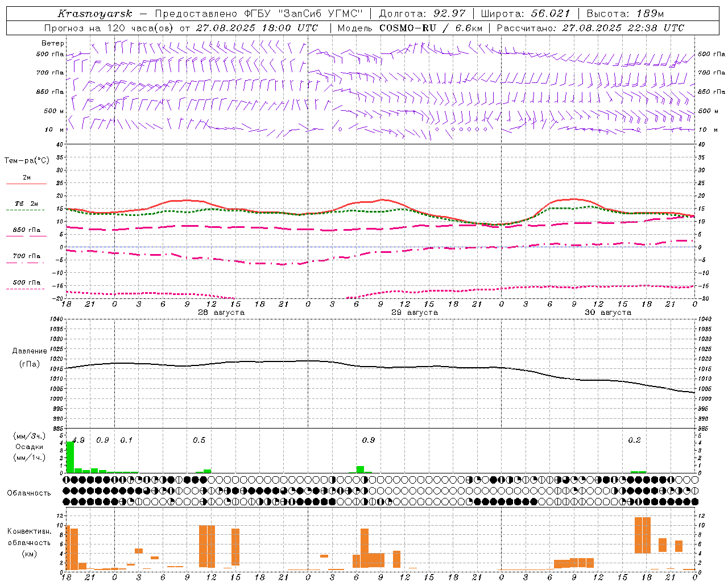Click the '29 августа' date label
The image size is (728, 582).
pos(415,313)
